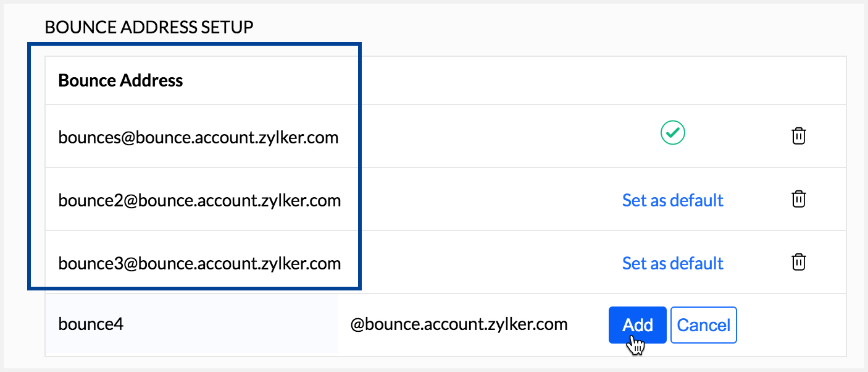Click the blue Add button
The image size is (868, 372).
637,325
